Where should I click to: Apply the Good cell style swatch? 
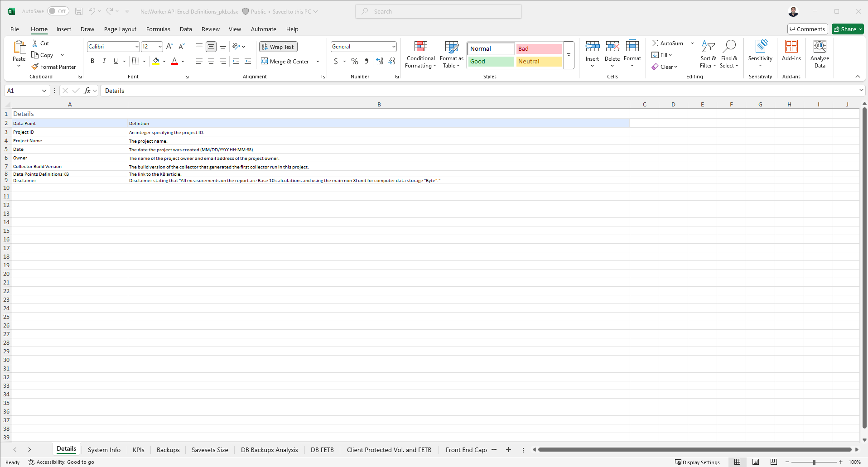(x=491, y=61)
